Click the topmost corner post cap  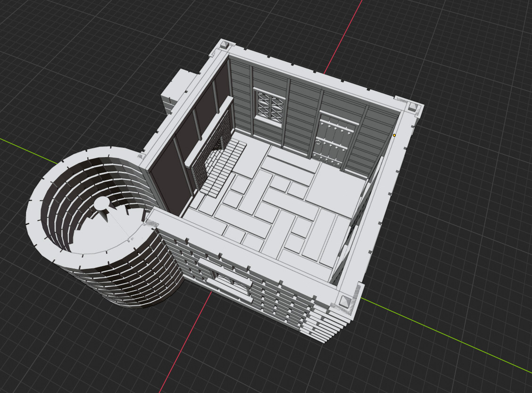pos(225,46)
